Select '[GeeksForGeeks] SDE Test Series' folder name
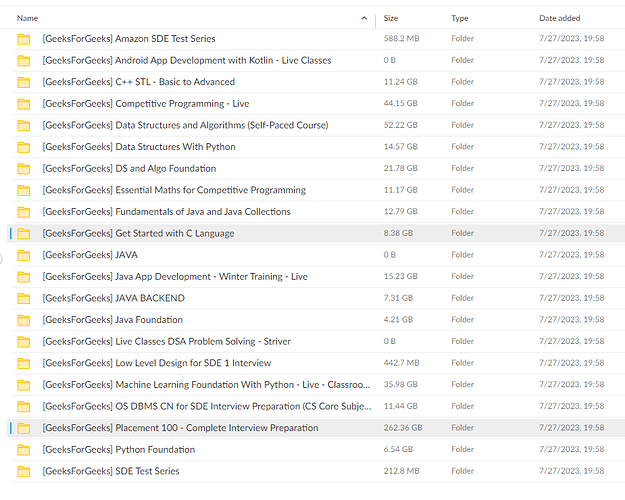The height and width of the screenshot is (500, 625). point(111,471)
